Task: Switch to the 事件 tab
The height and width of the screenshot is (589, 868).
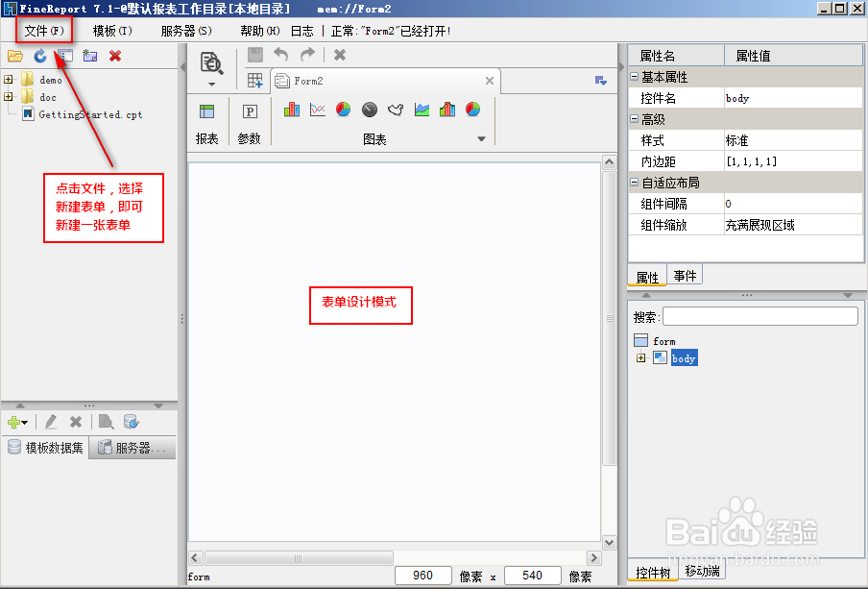Action: coord(684,274)
